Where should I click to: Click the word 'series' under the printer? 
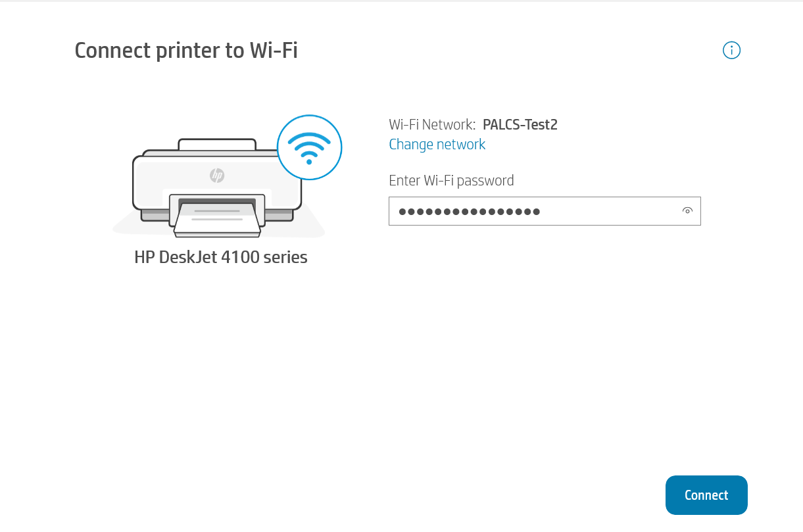[285, 256]
